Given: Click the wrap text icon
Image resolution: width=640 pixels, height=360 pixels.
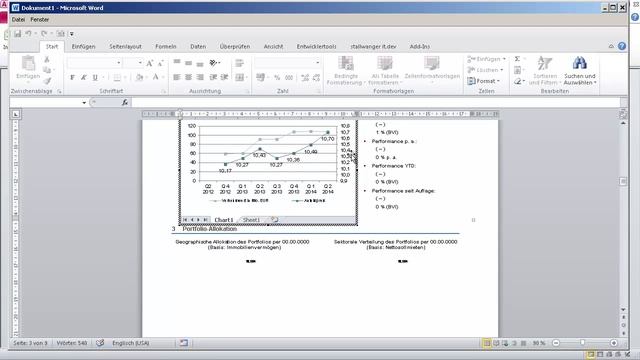Looking at the screenshot, I should point(240,63).
